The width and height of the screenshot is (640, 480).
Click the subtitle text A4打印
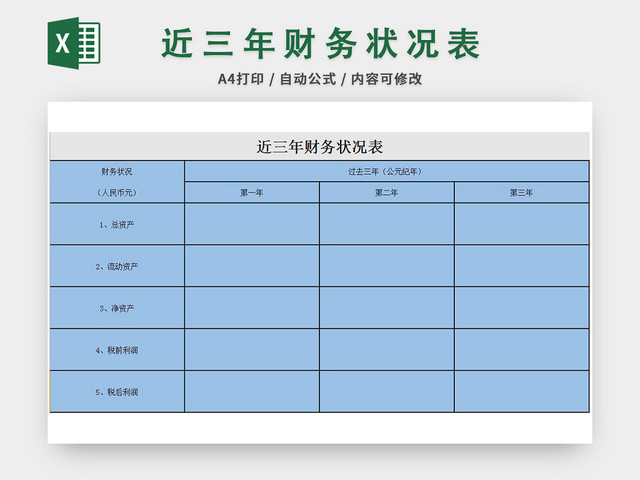point(241,79)
